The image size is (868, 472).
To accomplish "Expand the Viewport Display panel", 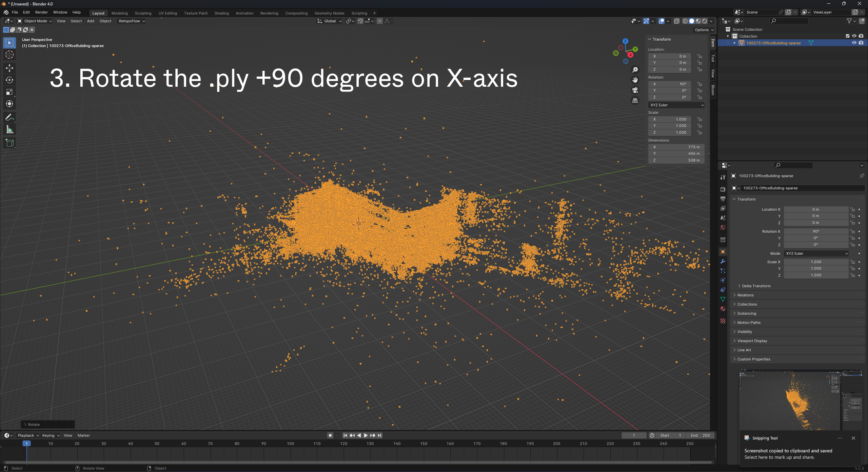I will click(752, 341).
